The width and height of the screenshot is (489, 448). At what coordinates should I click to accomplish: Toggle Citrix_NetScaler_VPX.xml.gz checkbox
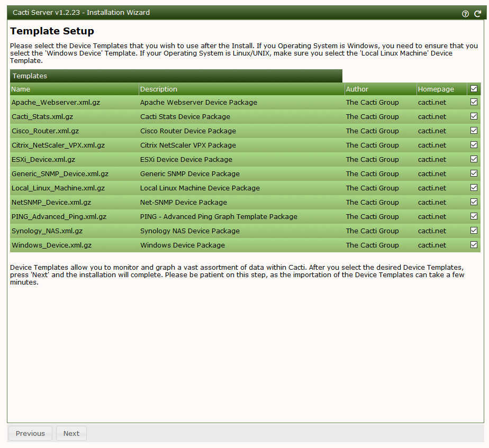(474, 145)
